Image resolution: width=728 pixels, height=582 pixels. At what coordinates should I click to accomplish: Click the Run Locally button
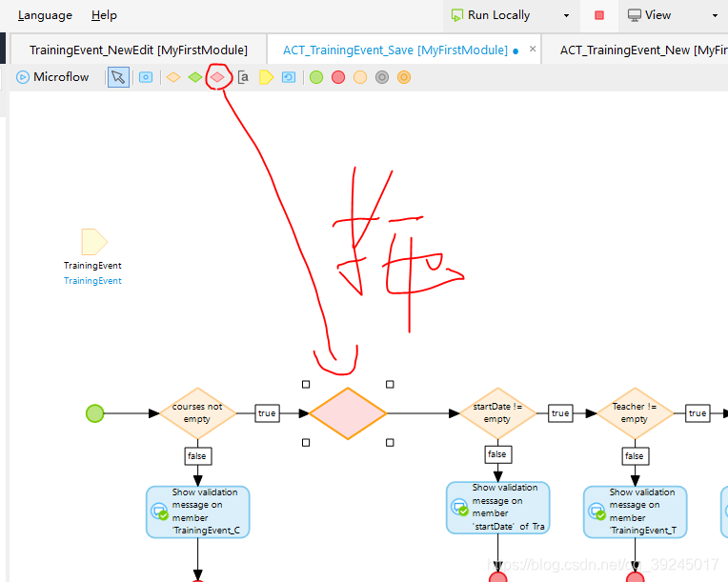(x=498, y=15)
